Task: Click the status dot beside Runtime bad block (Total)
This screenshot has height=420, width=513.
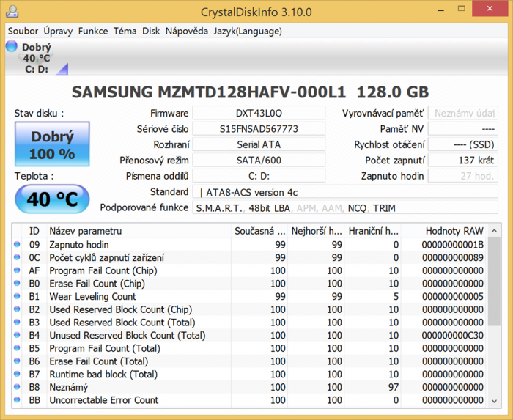Action: (18, 375)
